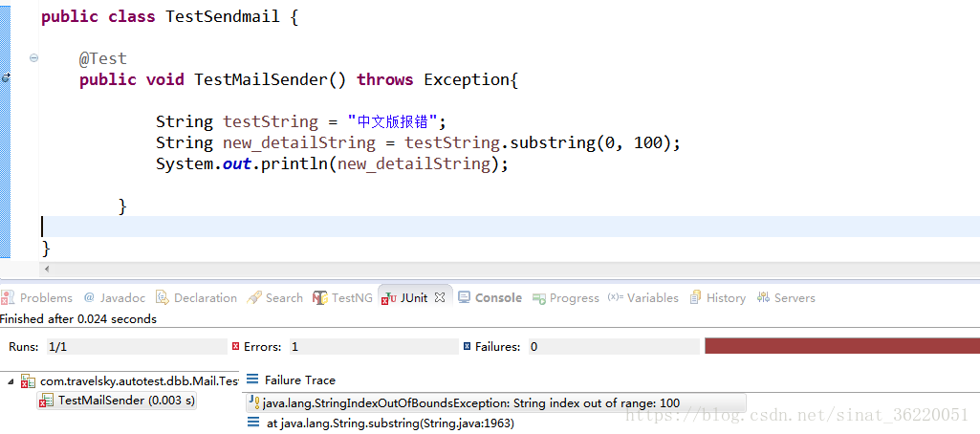980x434 pixels.
Task: Place cursor on the highlighted empty line
Action: (x=510, y=226)
